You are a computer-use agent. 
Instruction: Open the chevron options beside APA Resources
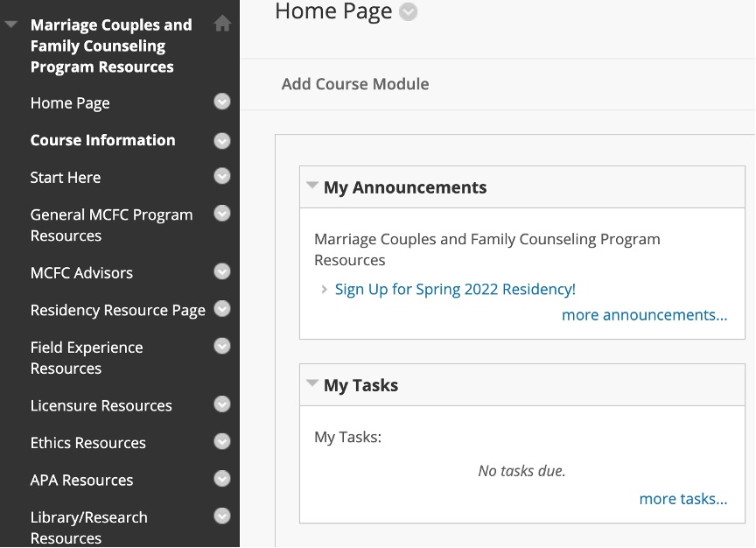click(x=222, y=479)
